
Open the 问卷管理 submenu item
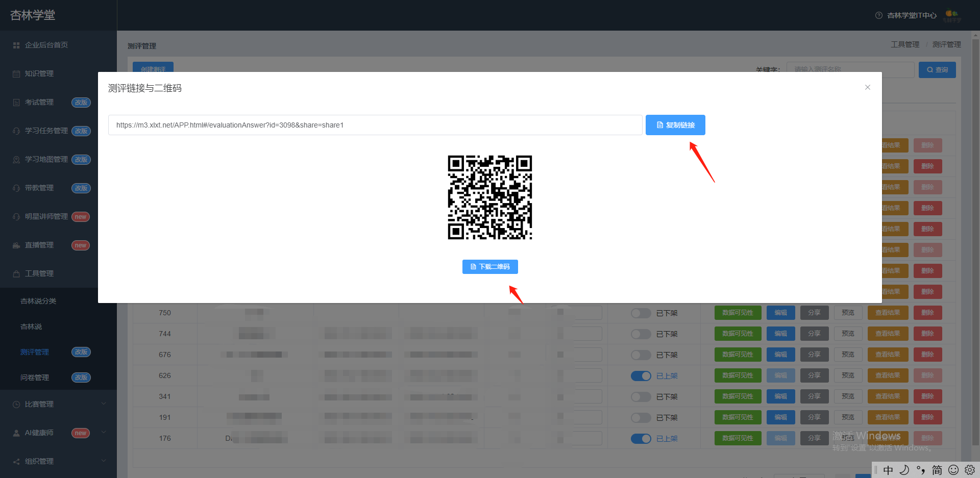click(x=35, y=378)
